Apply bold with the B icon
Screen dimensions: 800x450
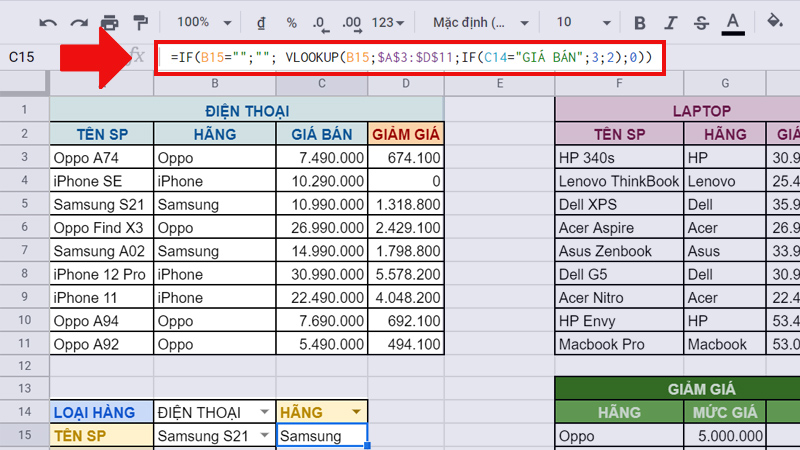pos(640,22)
